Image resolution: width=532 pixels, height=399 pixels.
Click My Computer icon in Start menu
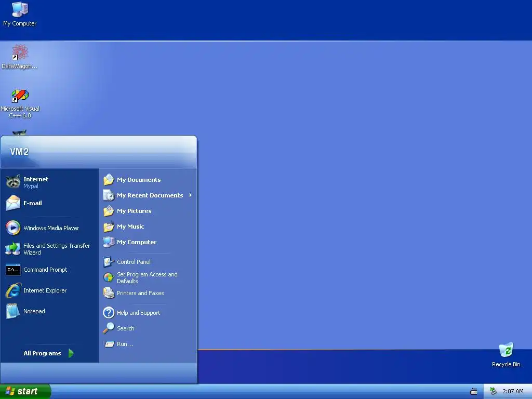(109, 242)
